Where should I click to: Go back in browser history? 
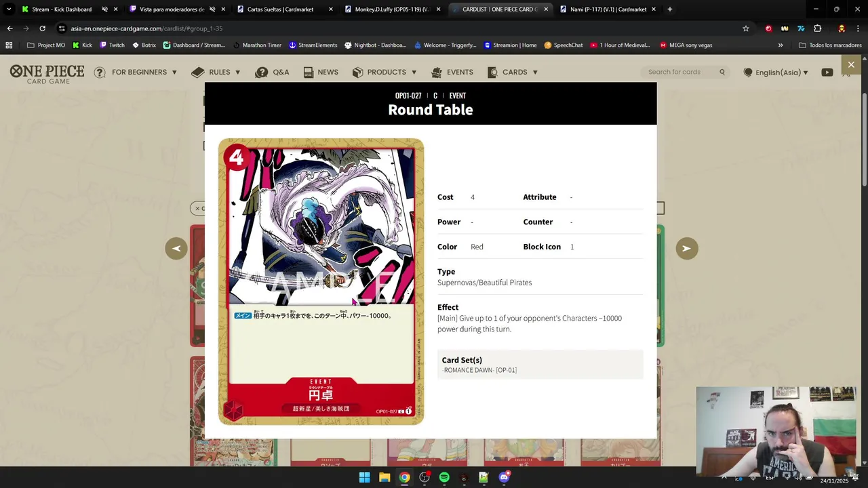[9, 28]
